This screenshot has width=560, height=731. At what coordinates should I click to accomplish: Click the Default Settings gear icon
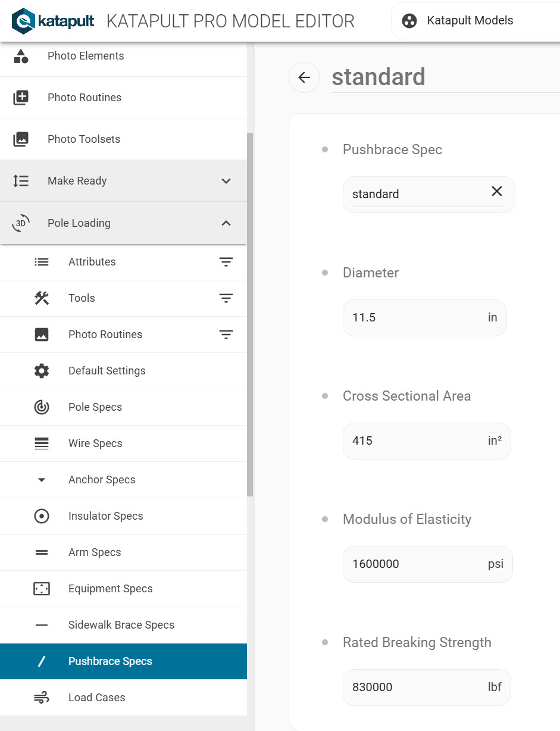(x=42, y=371)
